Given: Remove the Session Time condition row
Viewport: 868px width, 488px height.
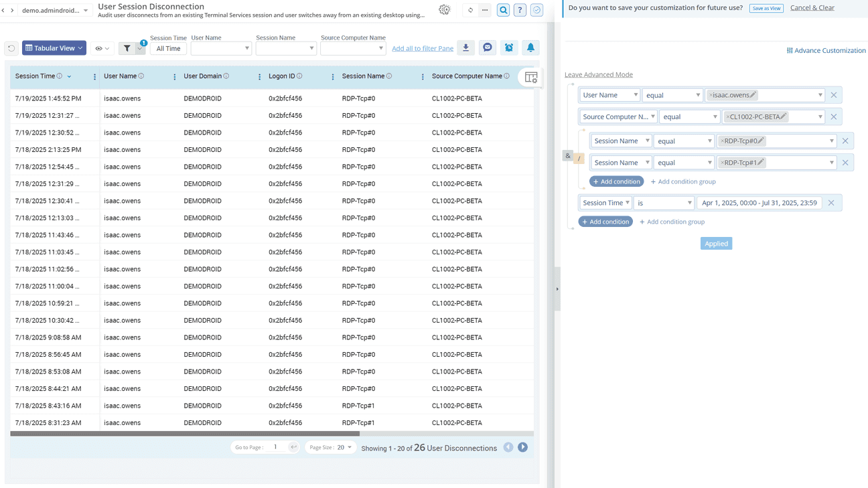Looking at the screenshot, I should 831,203.
